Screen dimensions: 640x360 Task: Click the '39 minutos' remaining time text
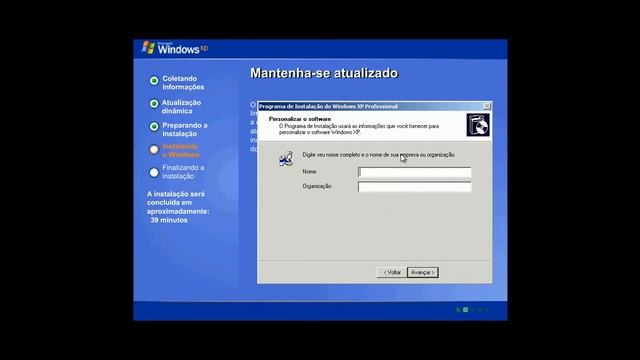pyautogui.click(x=169, y=220)
